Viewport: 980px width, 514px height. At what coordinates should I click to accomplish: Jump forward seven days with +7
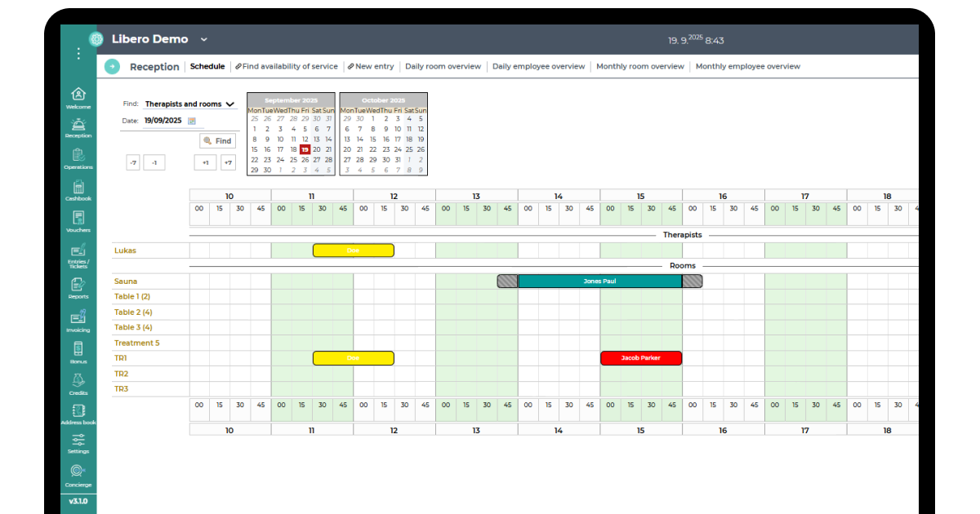[228, 162]
